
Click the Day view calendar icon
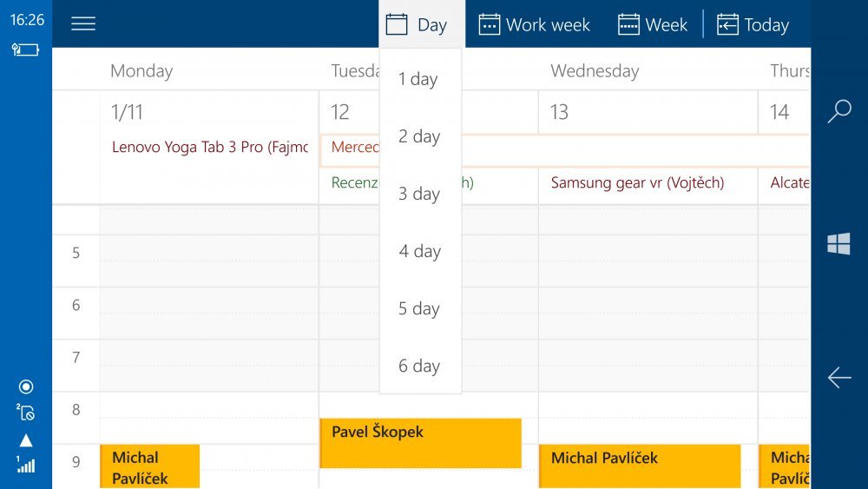[x=397, y=24]
